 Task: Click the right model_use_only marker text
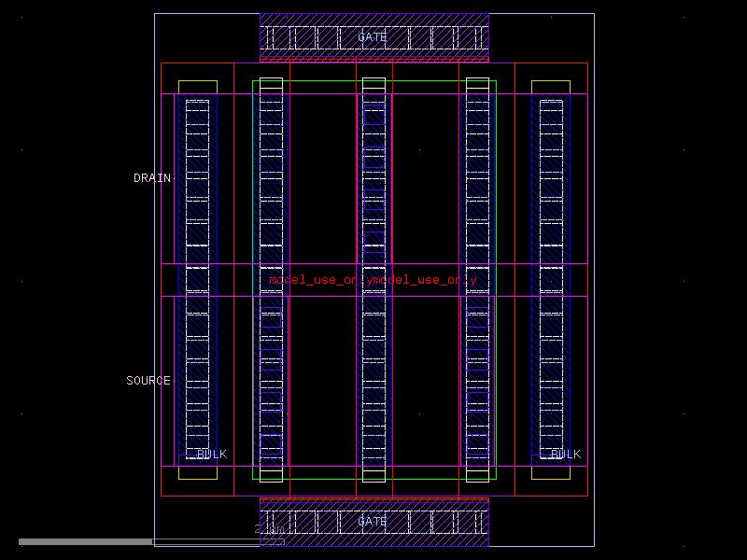(x=425, y=278)
